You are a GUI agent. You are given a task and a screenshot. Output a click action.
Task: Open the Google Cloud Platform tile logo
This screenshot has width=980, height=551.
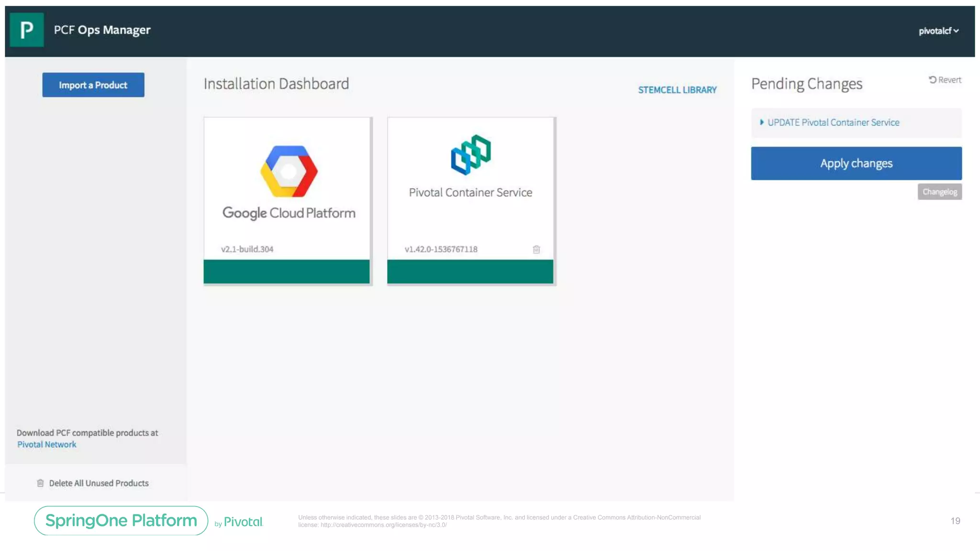point(289,171)
